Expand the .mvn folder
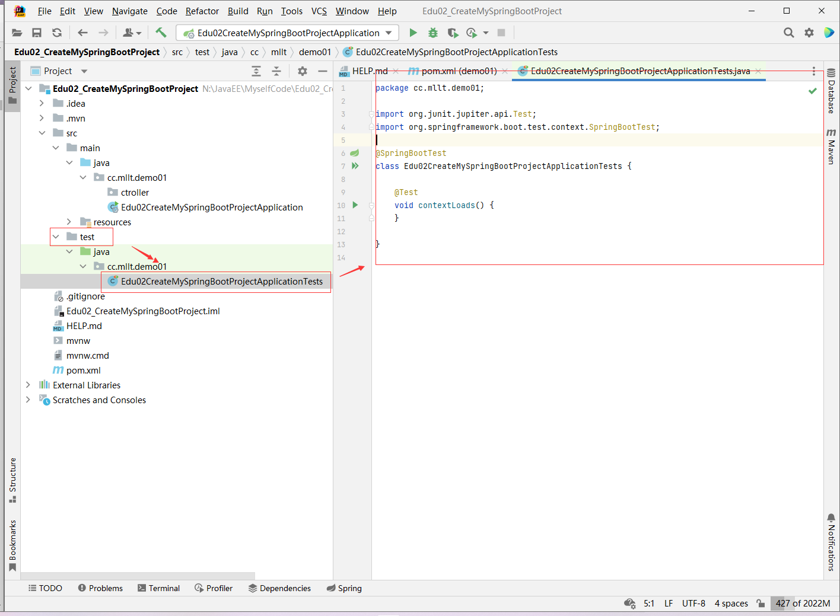 pyautogui.click(x=42, y=118)
